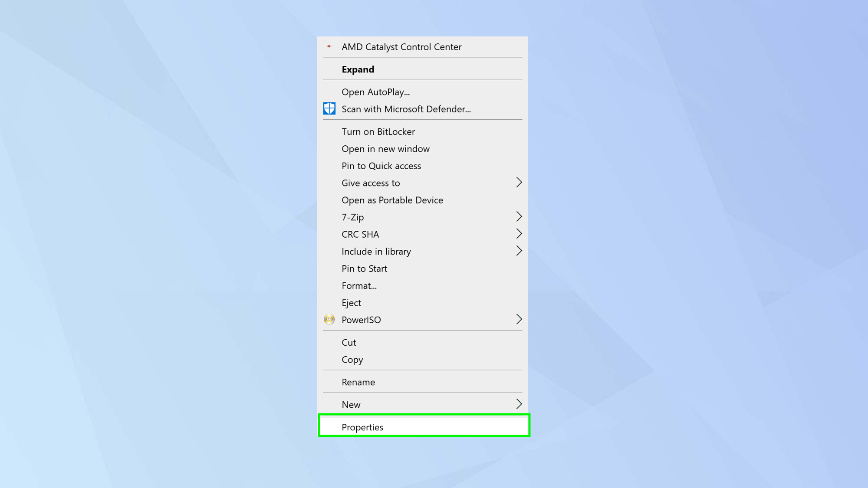Expand the PowerISO submenu arrow
This screenshot has width=868, height=488.
click(519, 319)
